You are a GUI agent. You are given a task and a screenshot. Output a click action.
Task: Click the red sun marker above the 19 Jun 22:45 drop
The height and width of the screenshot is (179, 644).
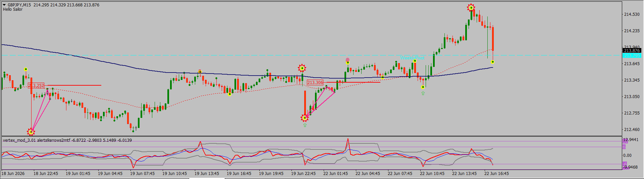(302, 69)
